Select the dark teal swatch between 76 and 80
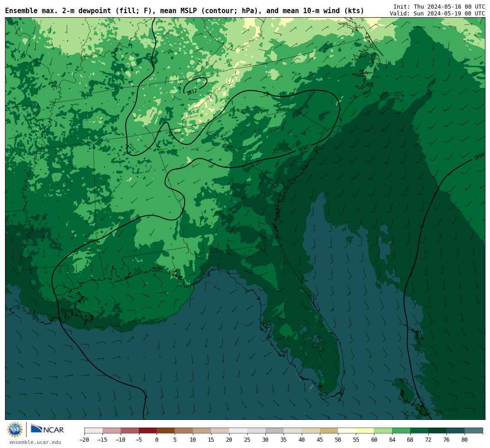Viewport: 490px width, 448px height. pos(456,430)
